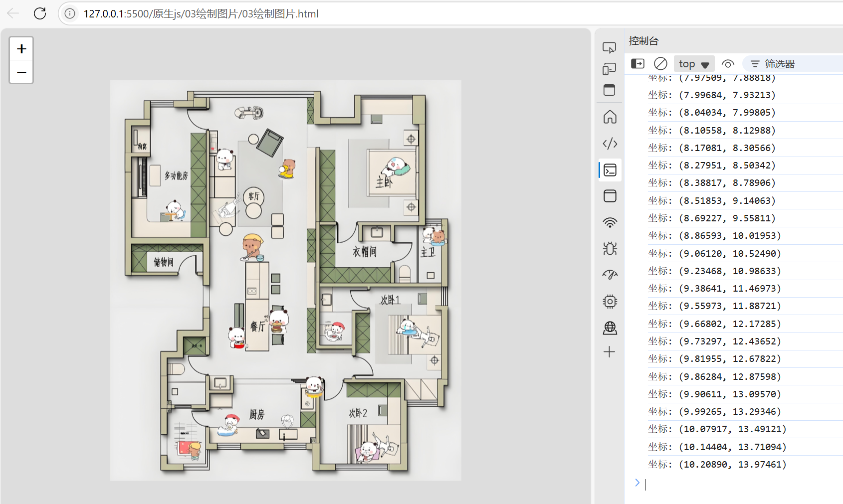Screen dimensions: 843x504
Task: Open the Sources panel tab
Action: click(610, 196)
